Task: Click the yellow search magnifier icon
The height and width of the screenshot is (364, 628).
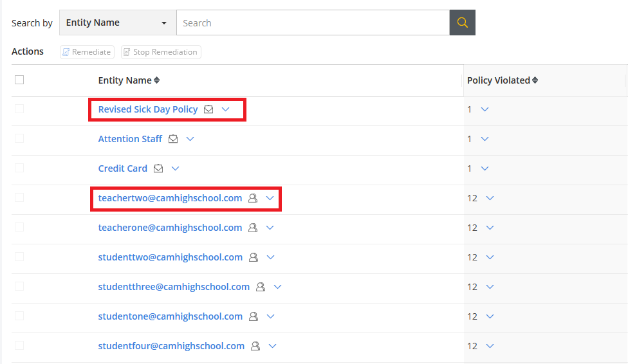Action: tap(462, 23)
